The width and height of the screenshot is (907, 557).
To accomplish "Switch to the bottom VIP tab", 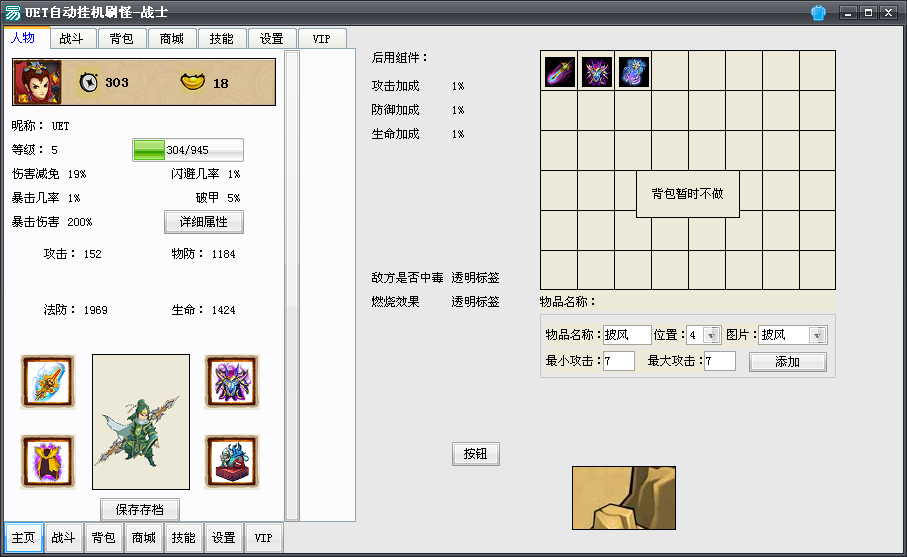I will pyautogui.click(x=263, y=538).
